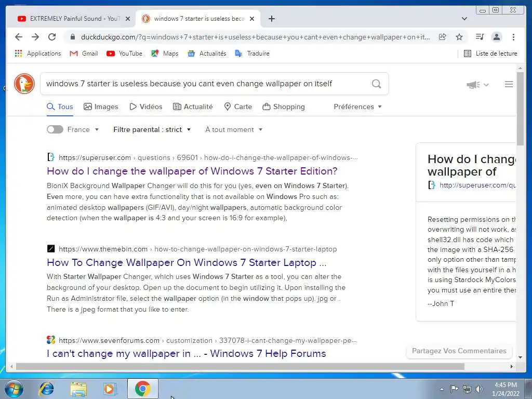Viewport: 532px width, 399px height.
Task: Open Windows Media Player from taskbar
Action: pos(110,389)
